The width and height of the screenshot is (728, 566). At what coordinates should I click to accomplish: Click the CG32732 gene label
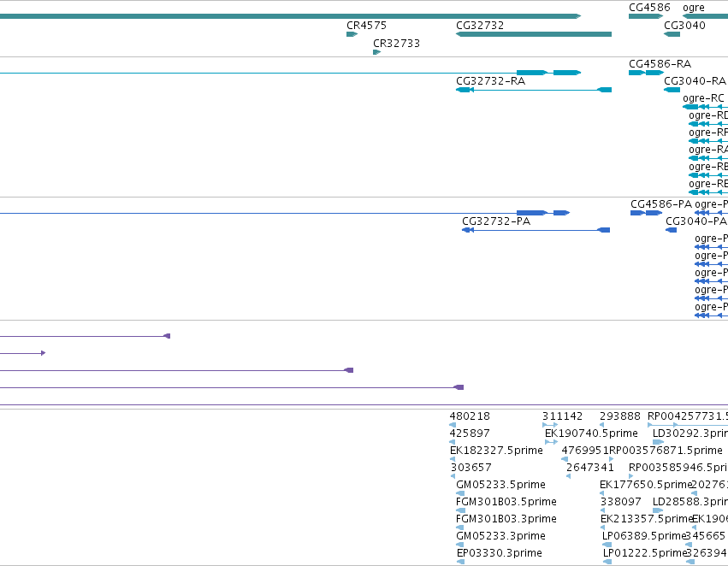click(x=480, y=26)
